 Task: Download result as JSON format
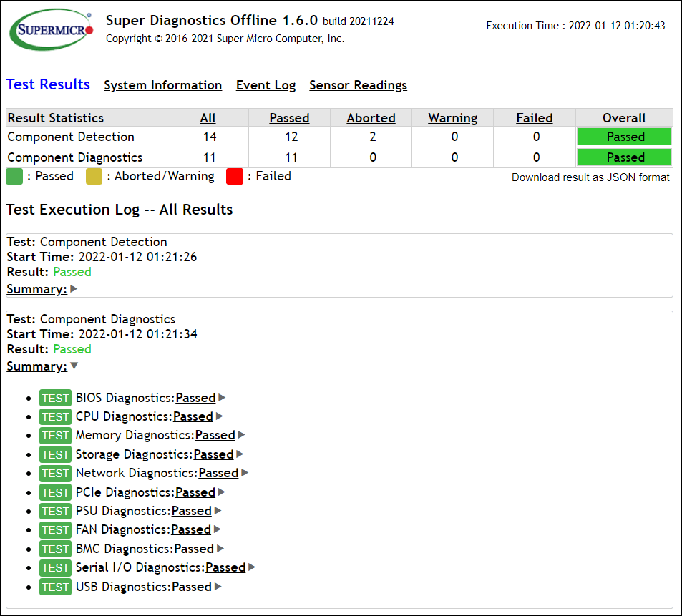[x=590, y=177]
